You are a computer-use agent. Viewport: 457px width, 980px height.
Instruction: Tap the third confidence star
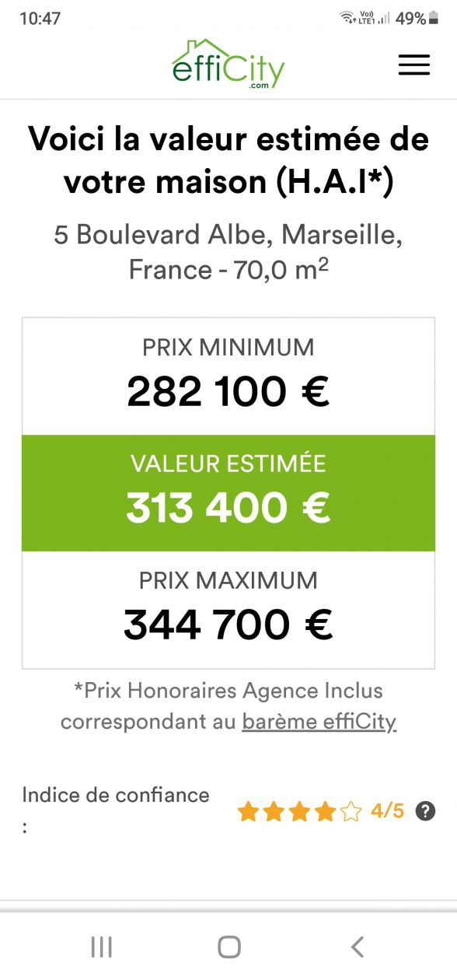click(300, 812)
